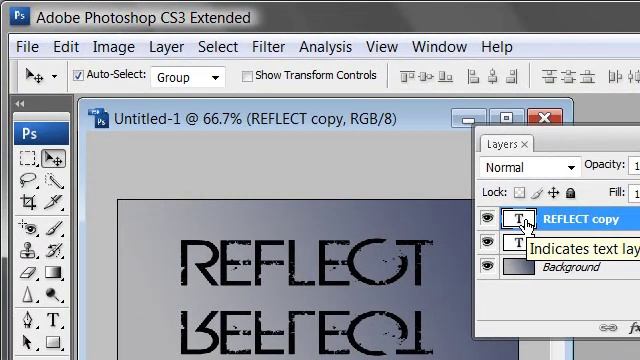Screen dimensions: 640x360
Task: Uncheck the Auto-Select checkbox
Action: (78, 75)
